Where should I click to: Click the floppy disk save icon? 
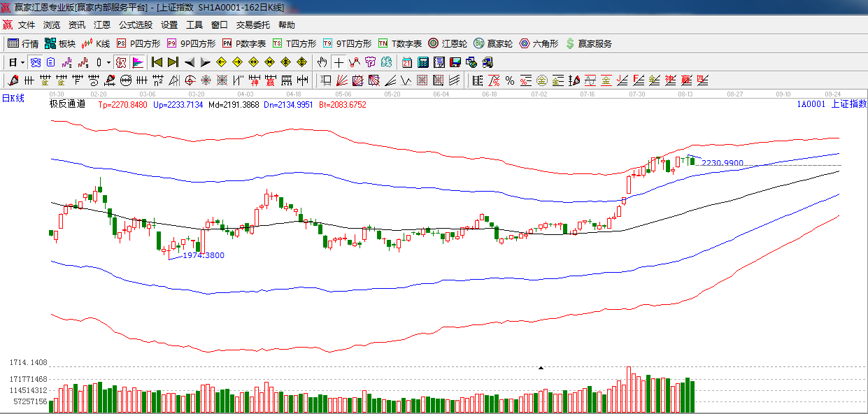tap(455, 62)
